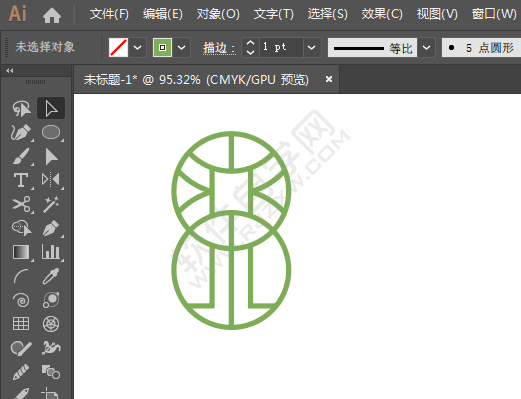The width and height of the screenshot is (521, 399).
Task: Select the Paintbrush tool
Action: 21,156
